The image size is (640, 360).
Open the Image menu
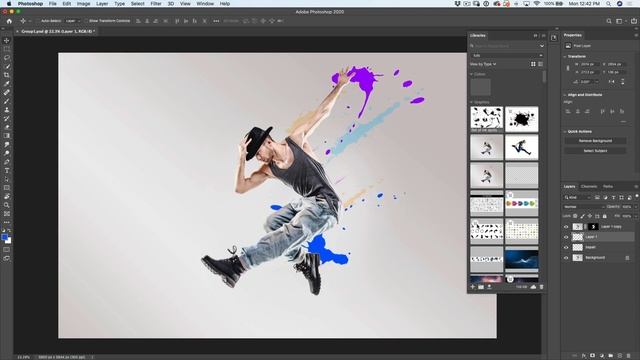tap(83, 3)
